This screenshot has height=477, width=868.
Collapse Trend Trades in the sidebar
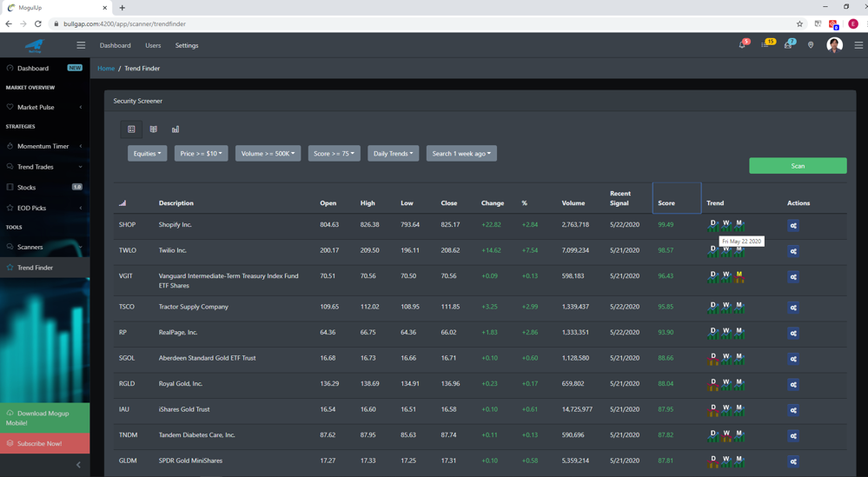tap(45, 167)
